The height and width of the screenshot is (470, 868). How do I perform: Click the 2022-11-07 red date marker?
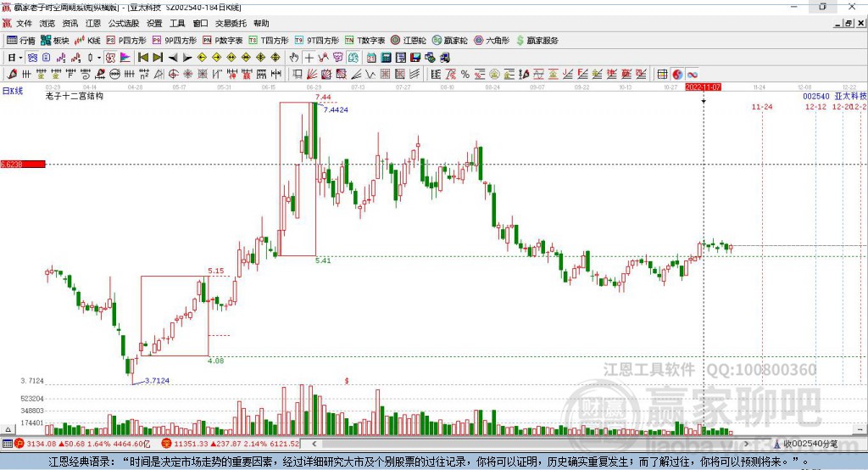703,87
